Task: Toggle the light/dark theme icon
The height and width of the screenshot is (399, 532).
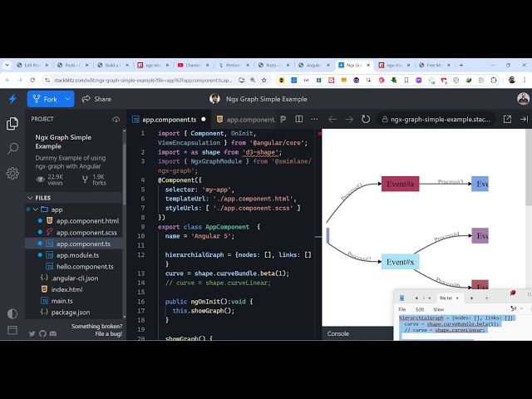Action: click(x=12, y=314)
